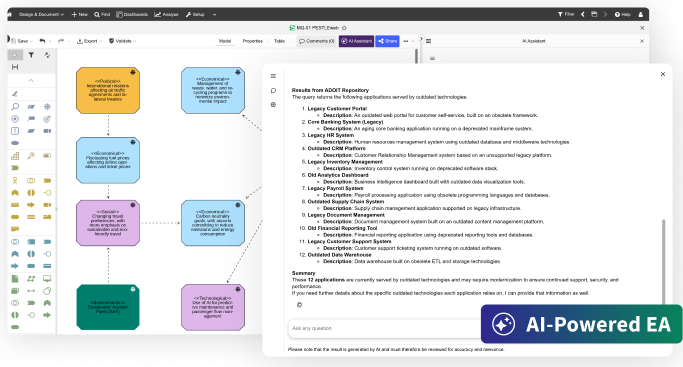Switch to the Properties tab
The height and width of the screenshot is (367, 683).
click(253, 41)
